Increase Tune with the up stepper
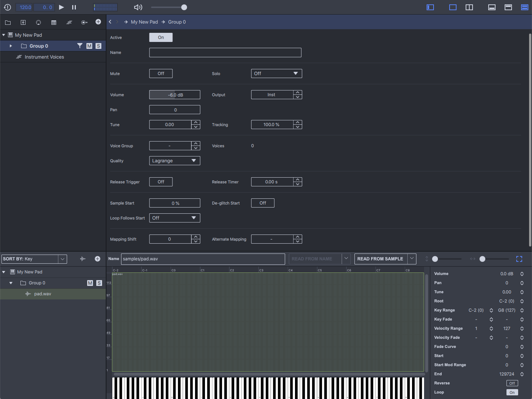This screenshot has width=532, height=399. (x=196, y=123)
